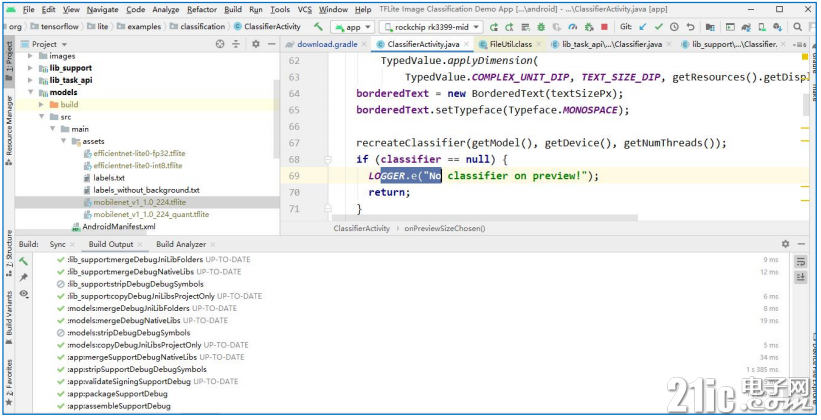Open the Project Structure icon
The height and width of the screenshot is (420, 821).
coord(710,27)
